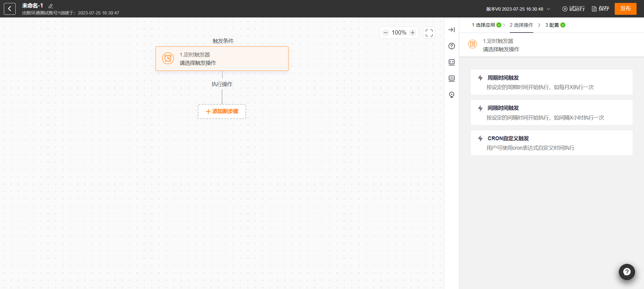This screenshot has height=289, width=644.
Task: Choose the 周期时间触发 trigger option
Action: click(x=551, y=82)
